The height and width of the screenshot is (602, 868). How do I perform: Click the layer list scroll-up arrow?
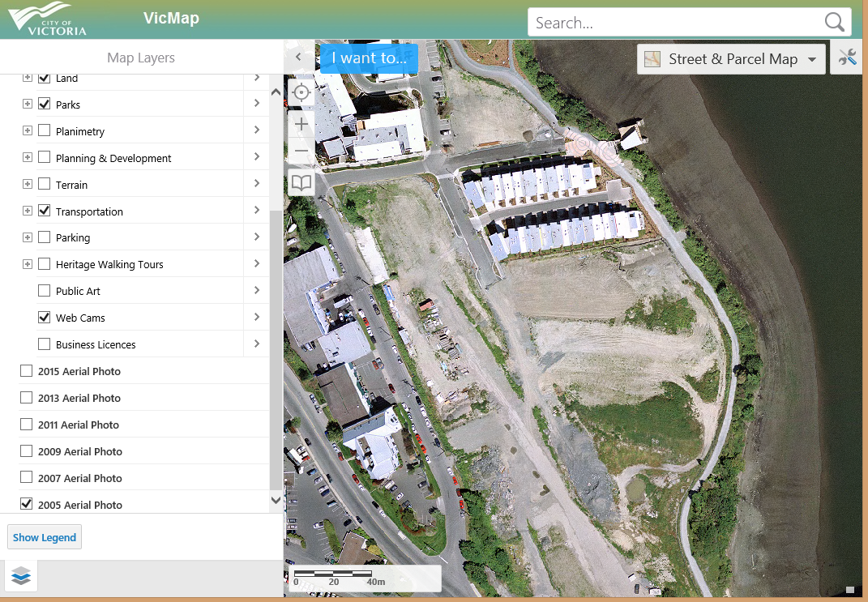coord(276,92)
